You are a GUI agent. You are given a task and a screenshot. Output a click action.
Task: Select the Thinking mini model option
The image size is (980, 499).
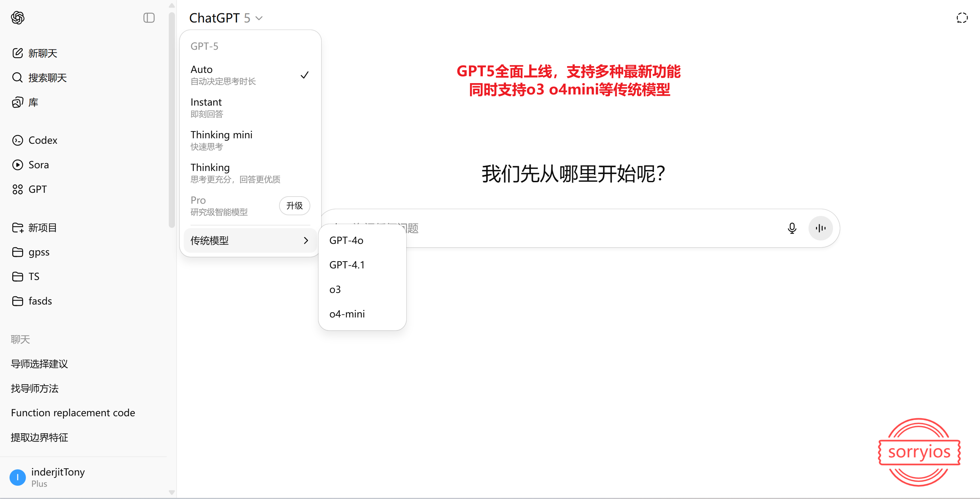point(250,140)
